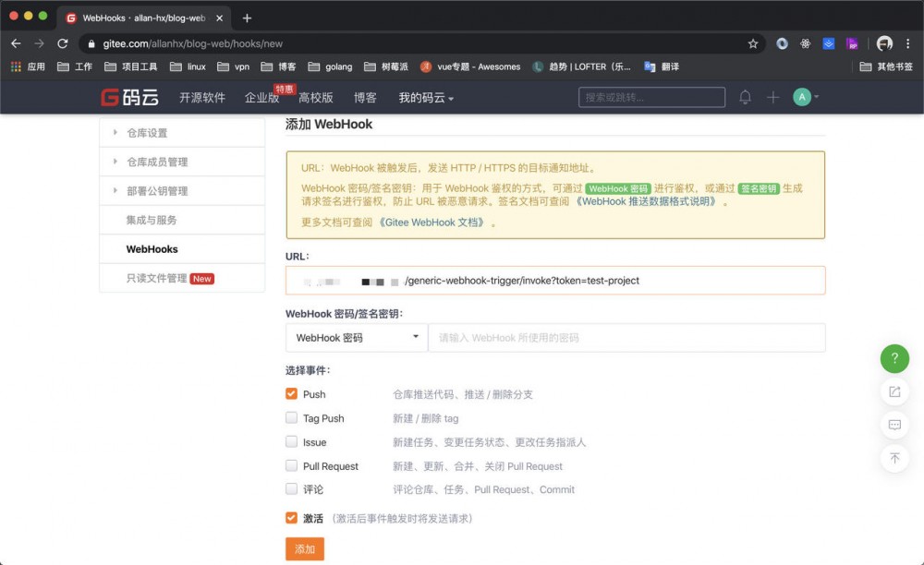Click the Gitee 码云 logo
Viewport: 924px width, 565px height.
click(129, 96)
